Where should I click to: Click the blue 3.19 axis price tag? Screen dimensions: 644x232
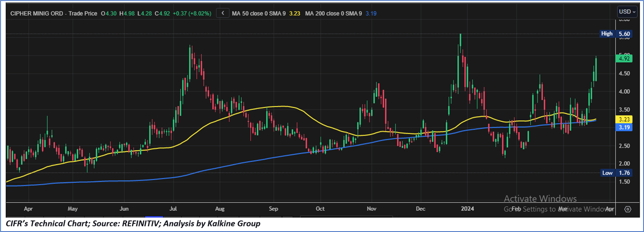[624, 127]
